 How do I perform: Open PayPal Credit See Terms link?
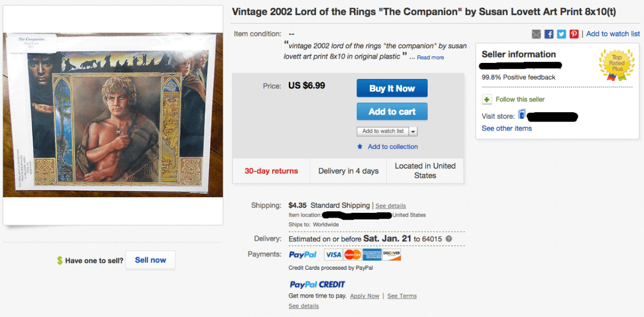(x=402, y=296)
